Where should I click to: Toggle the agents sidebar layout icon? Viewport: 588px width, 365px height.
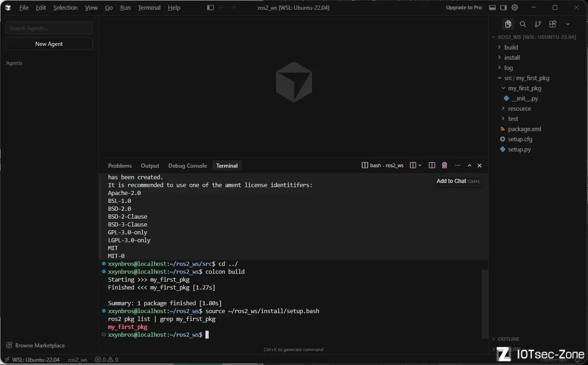pos(210,8)
